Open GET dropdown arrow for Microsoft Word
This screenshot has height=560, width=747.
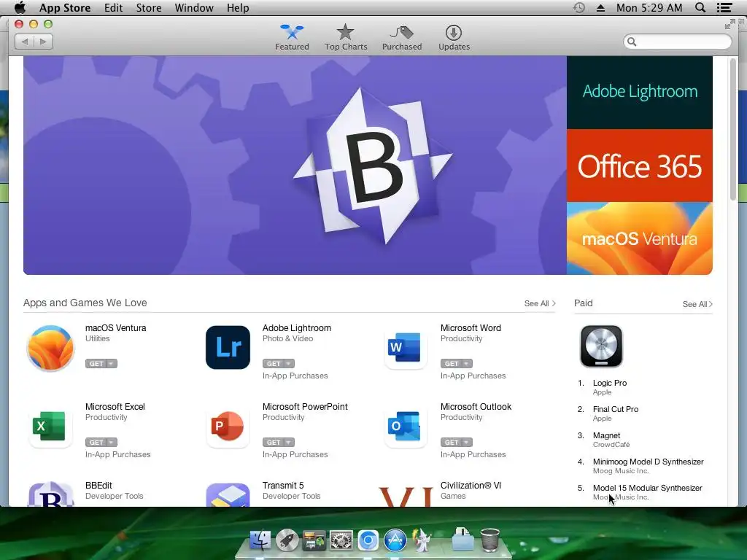coord(466,364)
